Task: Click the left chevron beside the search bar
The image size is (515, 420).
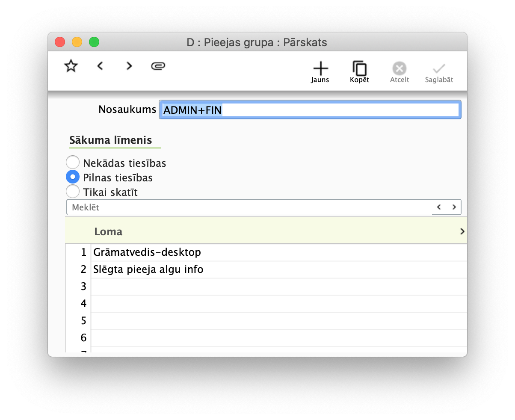Action: 439,207
